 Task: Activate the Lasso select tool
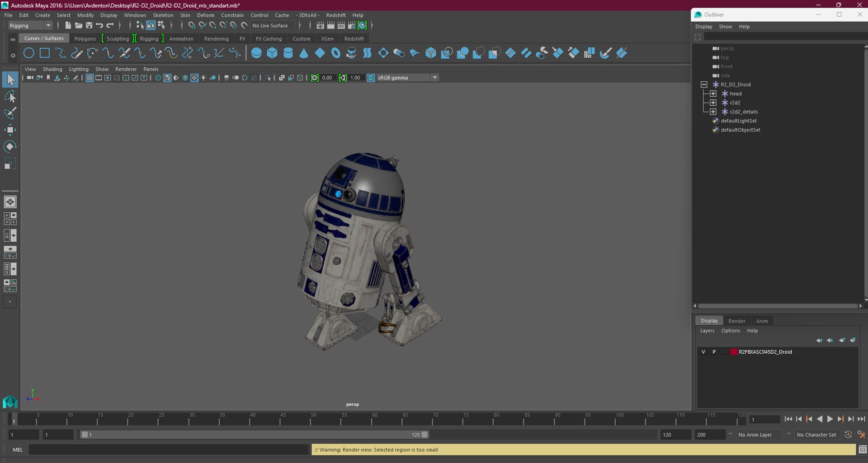click(10, 96)
